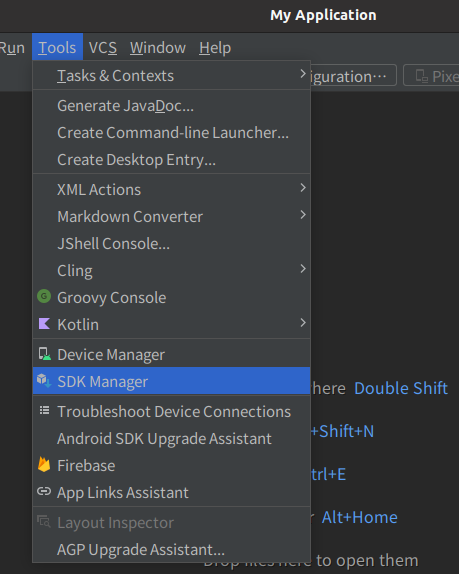The height and width of the screenshot is (574, 459).
Task: Open the Help menu
Action: tap(215, 48)
